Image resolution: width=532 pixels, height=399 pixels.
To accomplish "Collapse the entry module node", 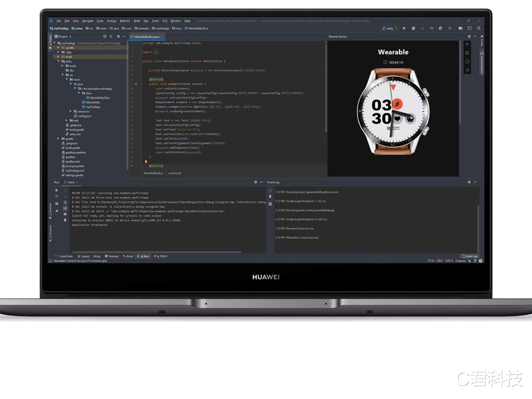I will coord(58,61).
